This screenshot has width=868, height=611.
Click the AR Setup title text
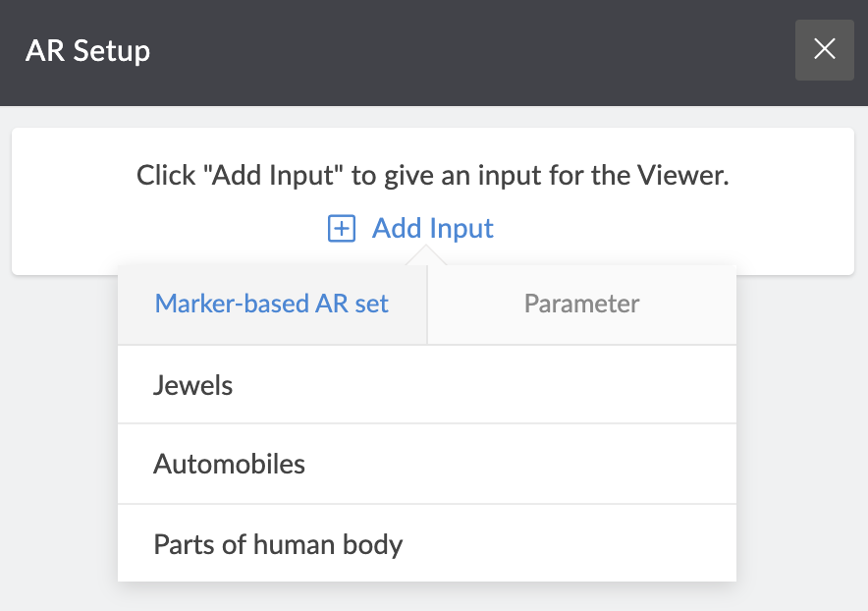(x=87, y=51)
